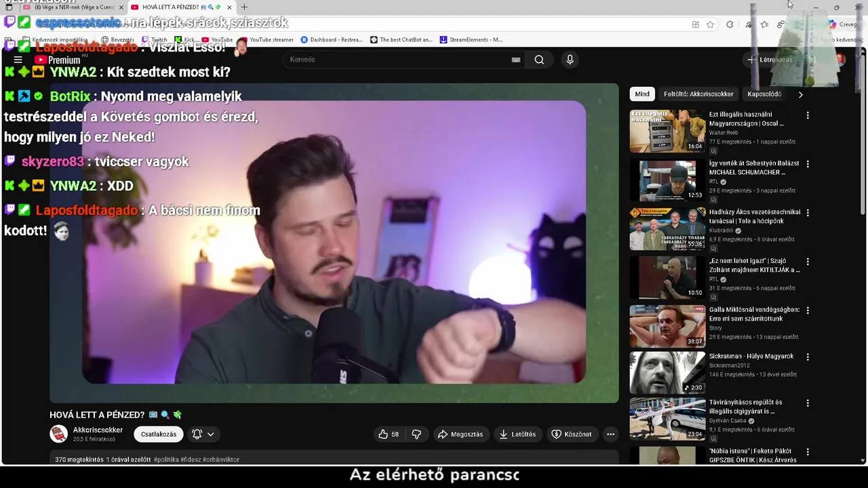Like the video with thumbs up

(x=389, y=434)
